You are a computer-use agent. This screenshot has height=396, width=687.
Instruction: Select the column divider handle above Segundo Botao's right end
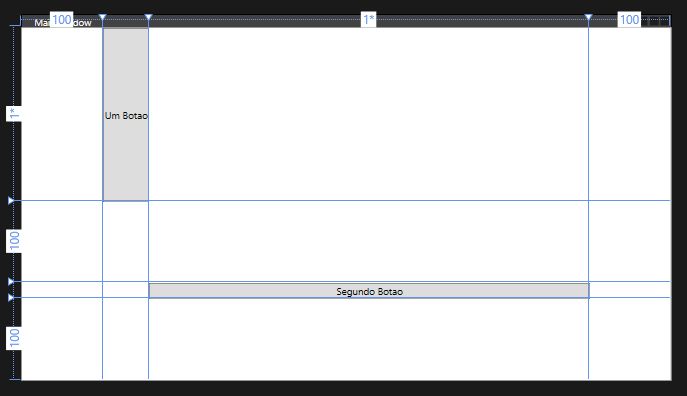pos(588,17)
